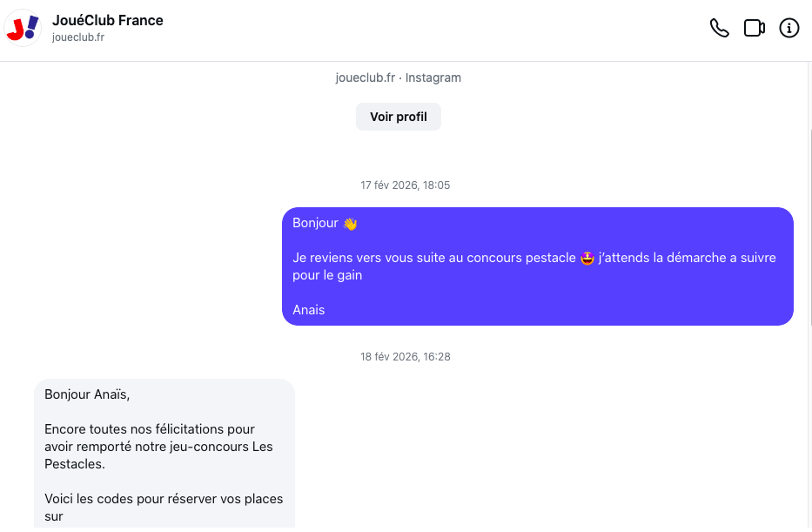This screenshot has width=812, height=532.
Task: Click the "Encore toutes nos félicitations" paragraph
Action: (x=158, y=447)
